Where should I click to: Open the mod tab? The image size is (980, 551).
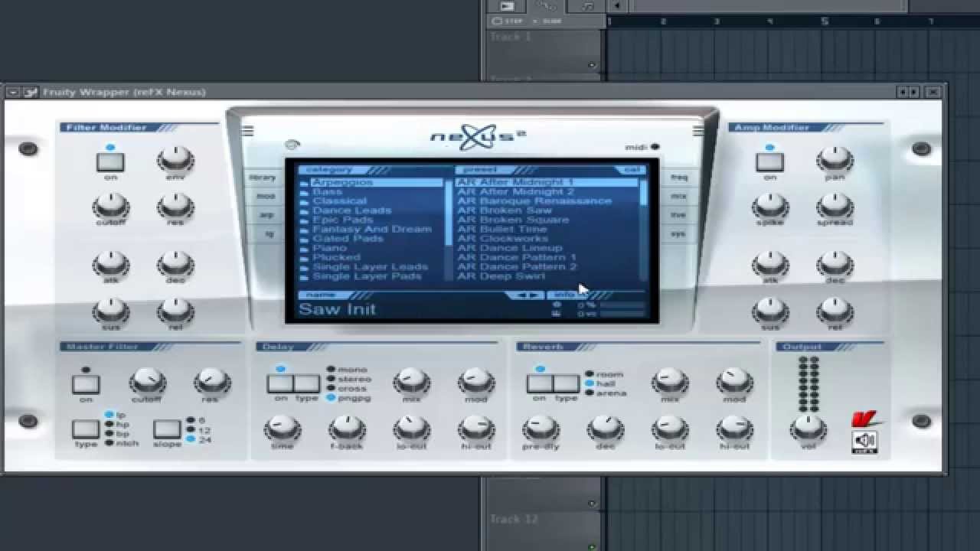coord(263,197)
